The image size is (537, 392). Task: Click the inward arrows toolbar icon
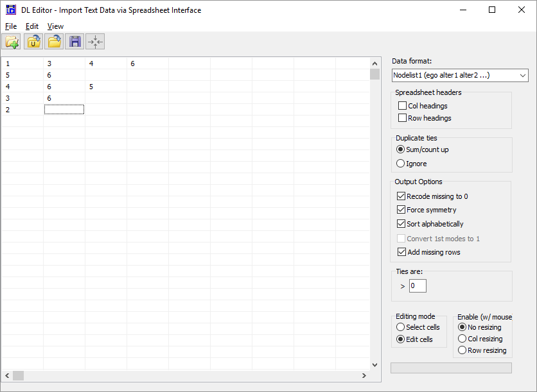[95, 42]
